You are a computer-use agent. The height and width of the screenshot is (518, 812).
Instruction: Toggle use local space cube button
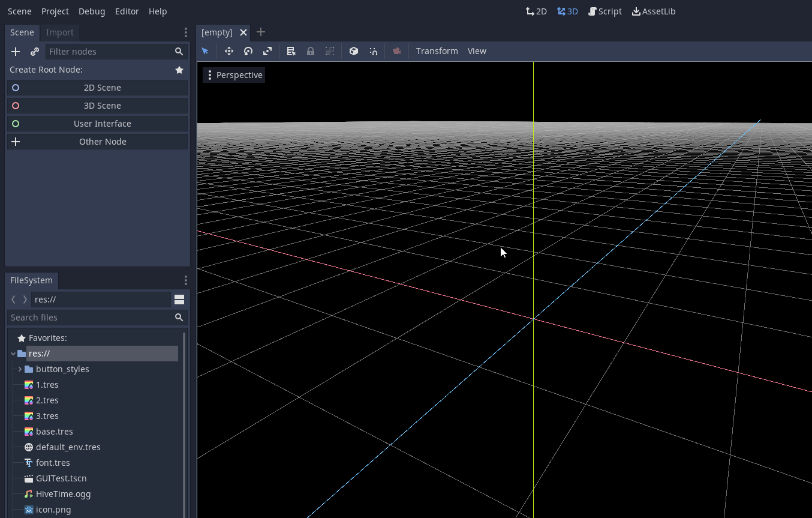coord(354,51)
